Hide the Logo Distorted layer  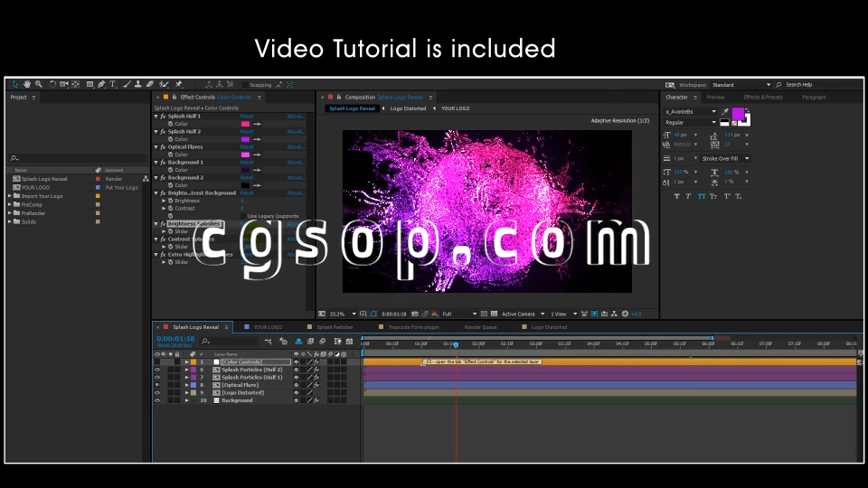tap(157, 393)
